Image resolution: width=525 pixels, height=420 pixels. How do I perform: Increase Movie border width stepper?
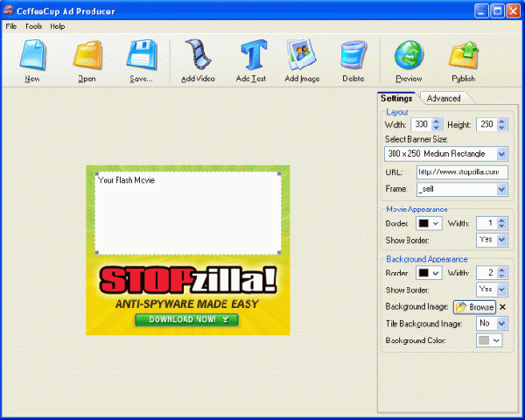(501, 220)
